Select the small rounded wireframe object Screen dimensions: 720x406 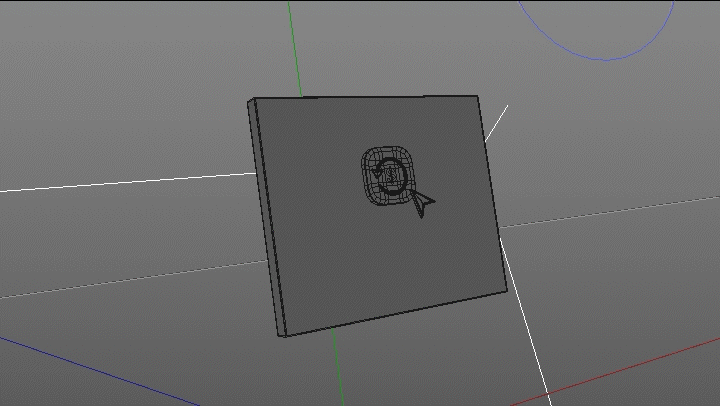(386, 176)
